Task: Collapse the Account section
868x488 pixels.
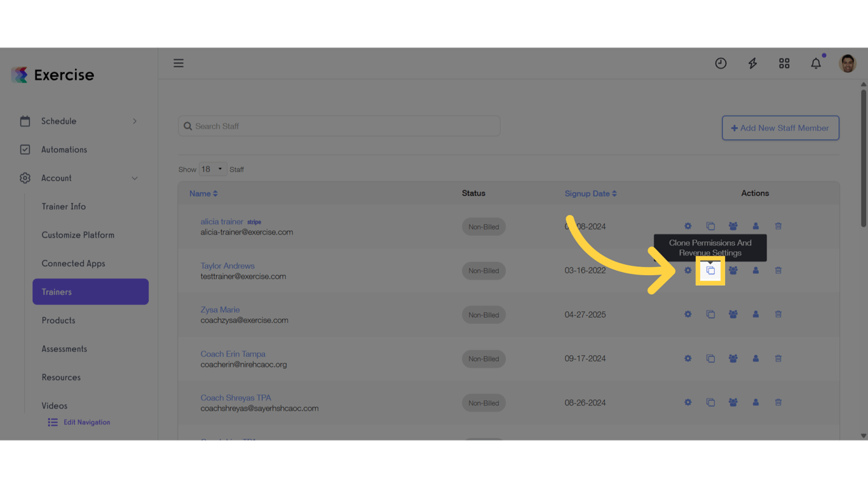Action: click(x=56, y=178)
